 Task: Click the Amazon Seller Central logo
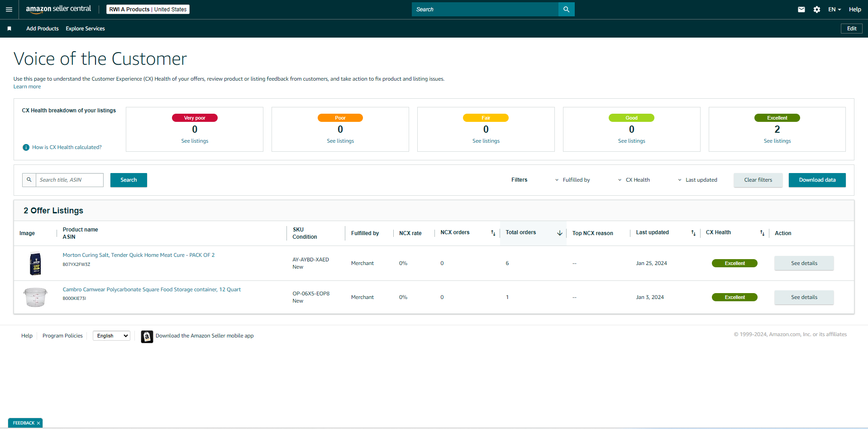coord(58,9)
